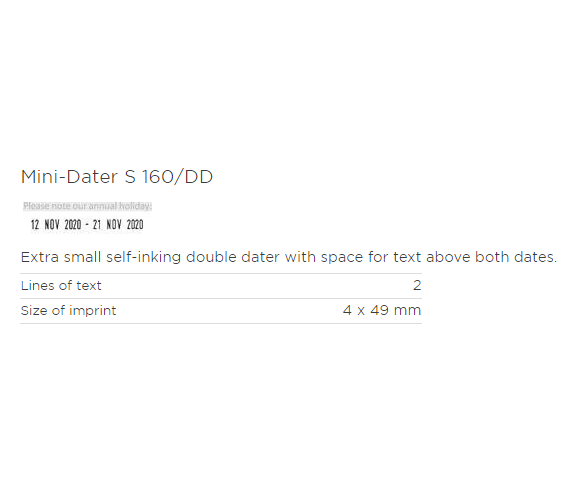The height and width of the screenshot is (498, 561).
Task: Click the 'Size of imprint' row label
Action: coord(68,311)
